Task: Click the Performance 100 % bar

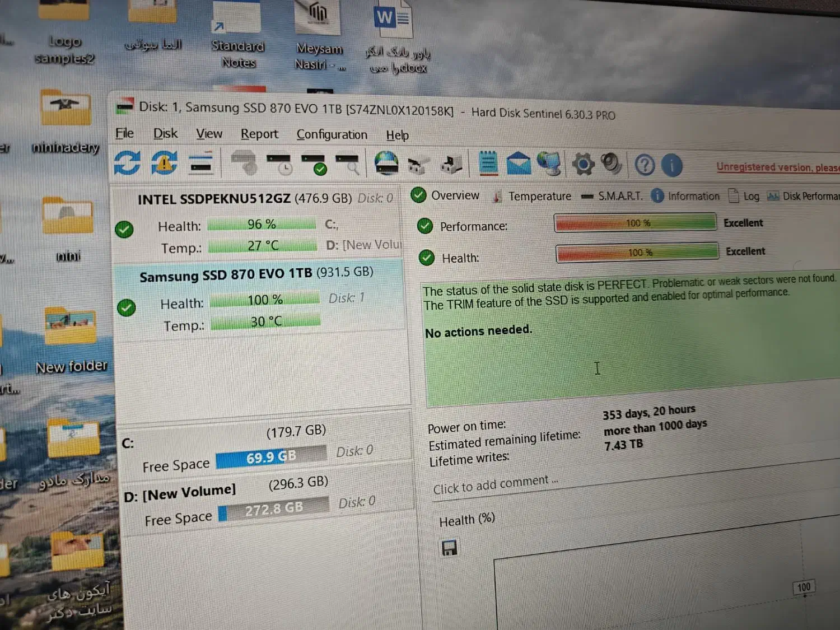Action: pos(635,222)
